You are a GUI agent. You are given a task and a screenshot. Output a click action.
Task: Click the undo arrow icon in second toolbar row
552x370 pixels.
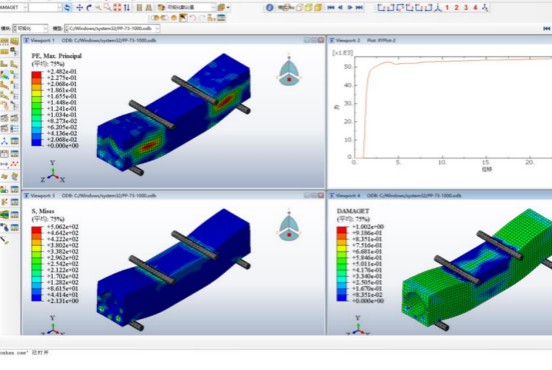click(193, 18)
